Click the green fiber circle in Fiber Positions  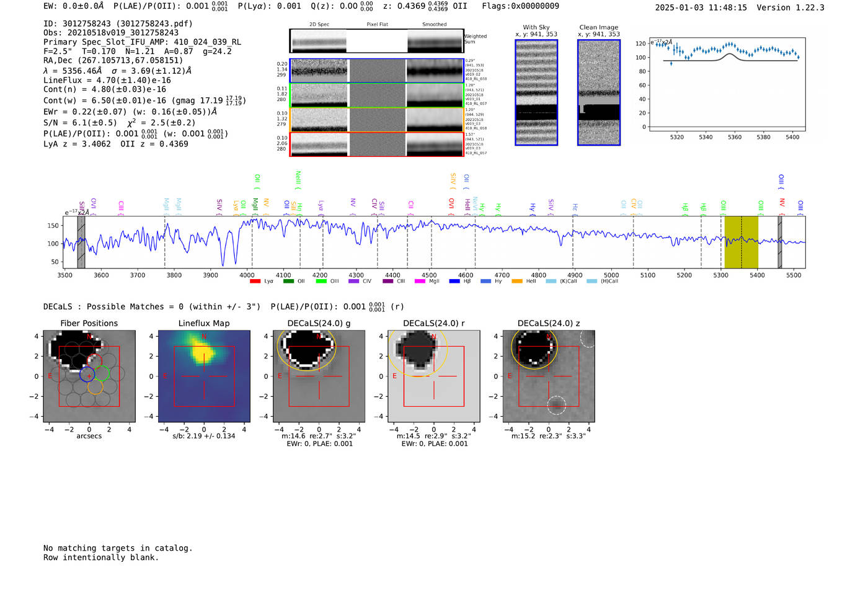click(102, 373)
